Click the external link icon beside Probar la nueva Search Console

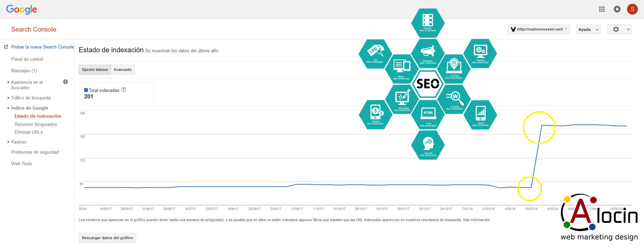pyautogui.click(x=6, y=47)
